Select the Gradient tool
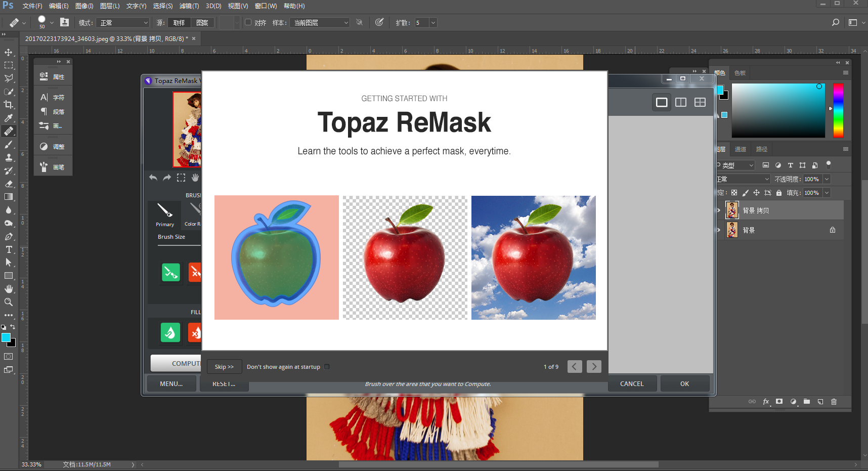Image resolution: width=868 pixels, height=471 pixels. coord(9,197)
